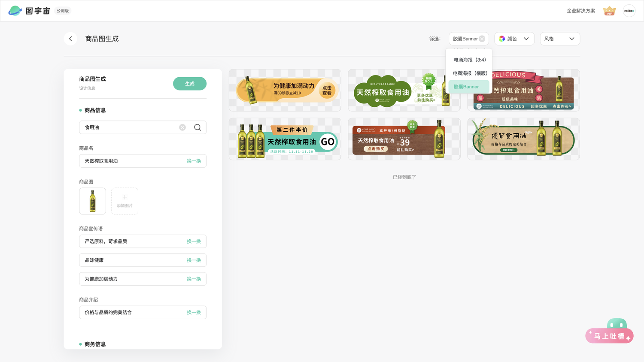Click the color wheel icon in filter
644x362 pixels.
(502, 39)
